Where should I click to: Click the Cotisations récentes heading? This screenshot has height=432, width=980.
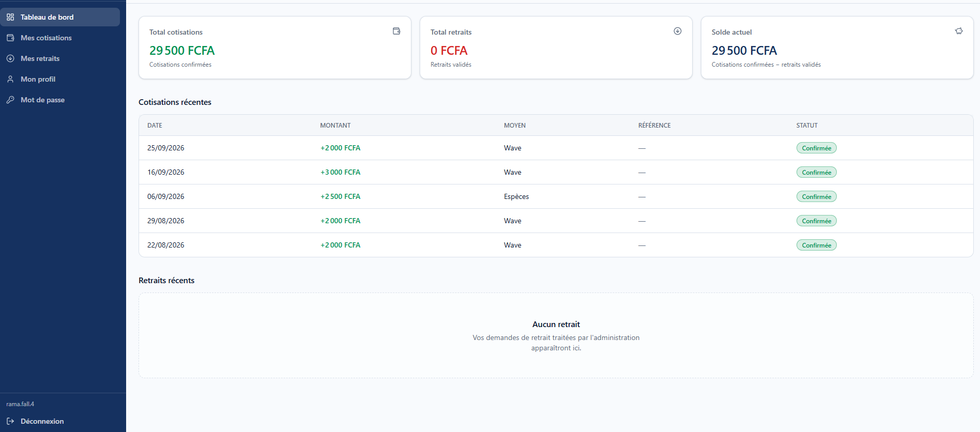175,102
